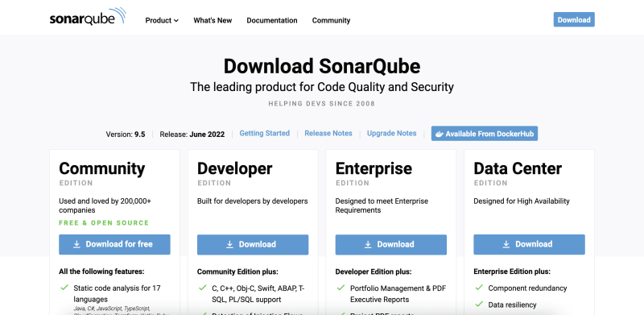644x315 pixels.
Task: Click the Developer edition heading
Action: click(234, 168)
